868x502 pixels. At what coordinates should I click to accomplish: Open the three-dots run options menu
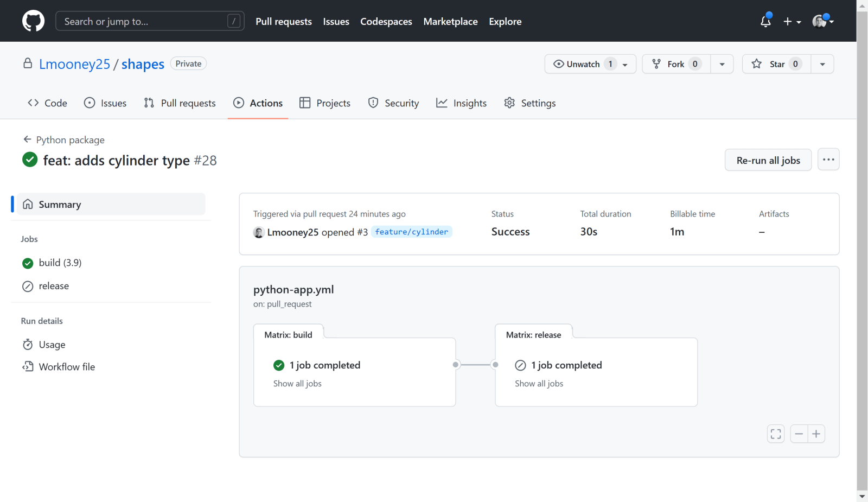[828, 160]
